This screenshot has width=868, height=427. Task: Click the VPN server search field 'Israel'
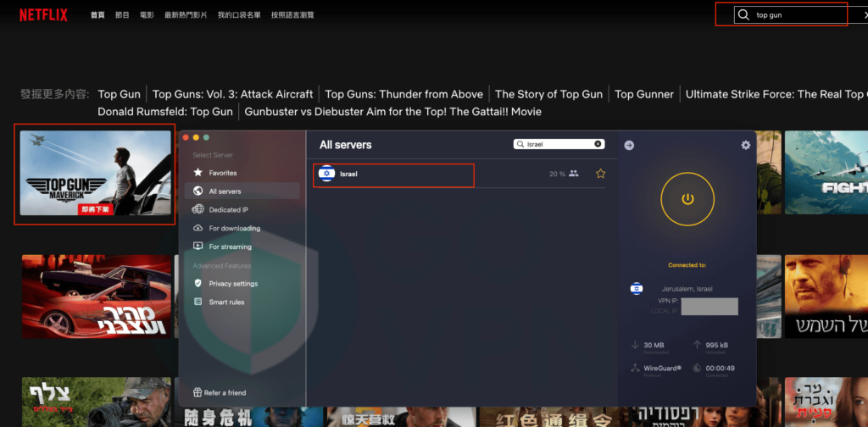click(559, 144)
